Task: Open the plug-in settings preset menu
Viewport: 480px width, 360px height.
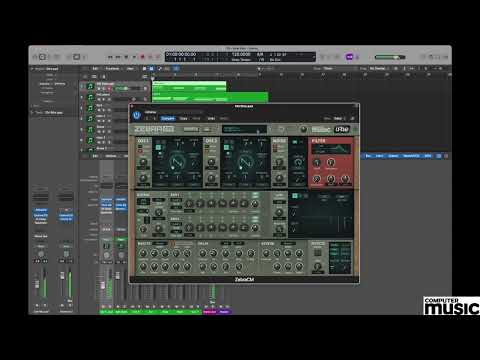Action: tap(173, 112)
